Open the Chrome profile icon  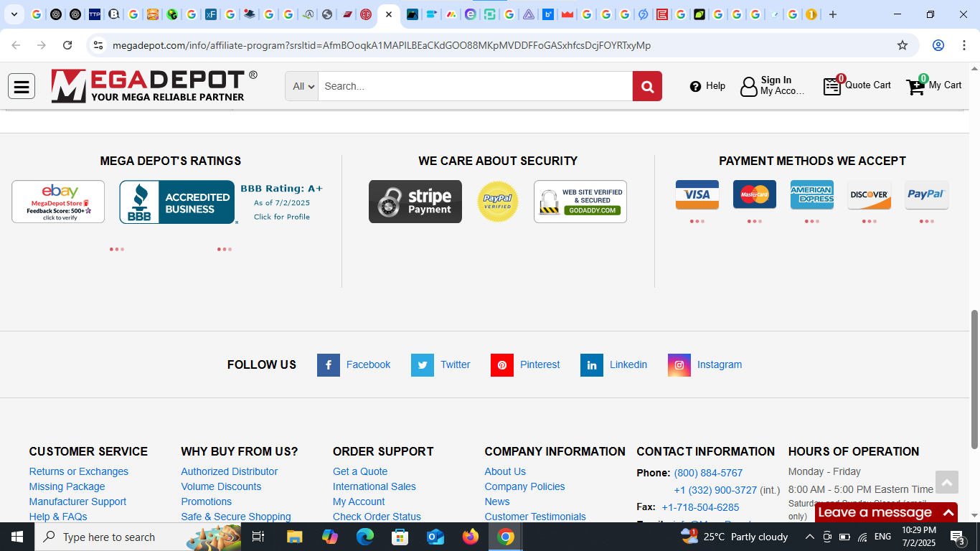click(938, 45)
